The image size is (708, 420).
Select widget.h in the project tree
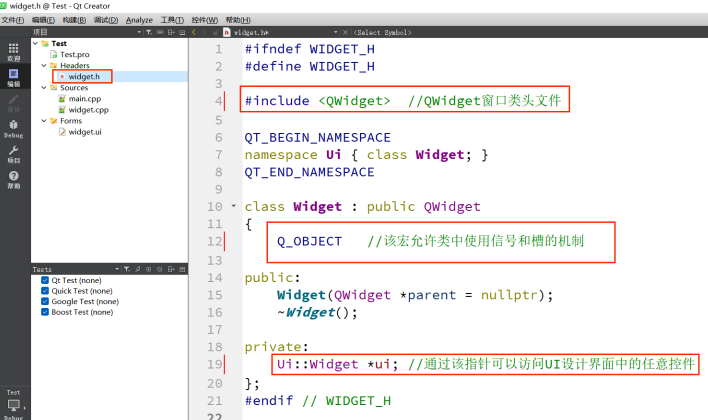[84, 76]
